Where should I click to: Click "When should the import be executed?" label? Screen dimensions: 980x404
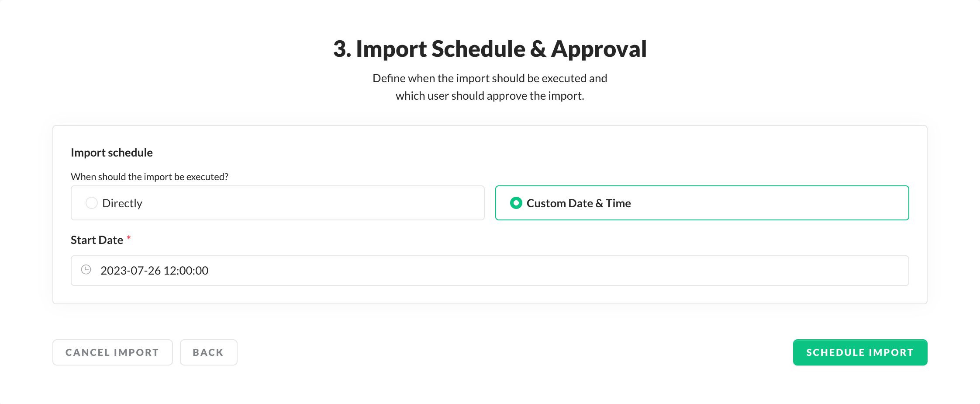click(149, 177)
